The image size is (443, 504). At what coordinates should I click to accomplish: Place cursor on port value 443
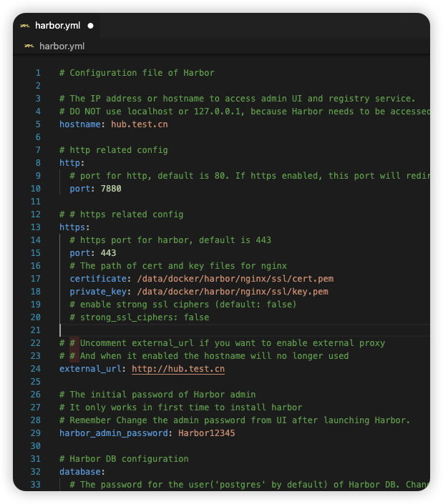pyautogui.click(x=108, y=253)
